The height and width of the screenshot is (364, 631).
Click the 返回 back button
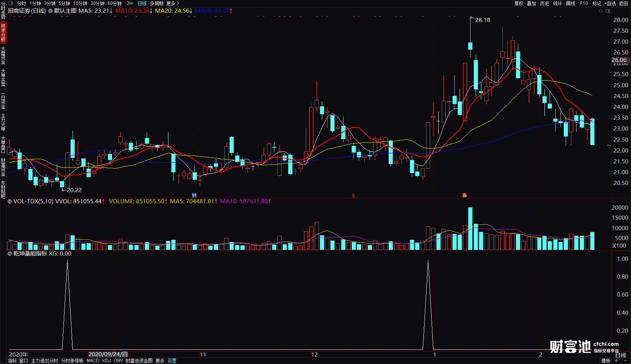coord(624,3)
